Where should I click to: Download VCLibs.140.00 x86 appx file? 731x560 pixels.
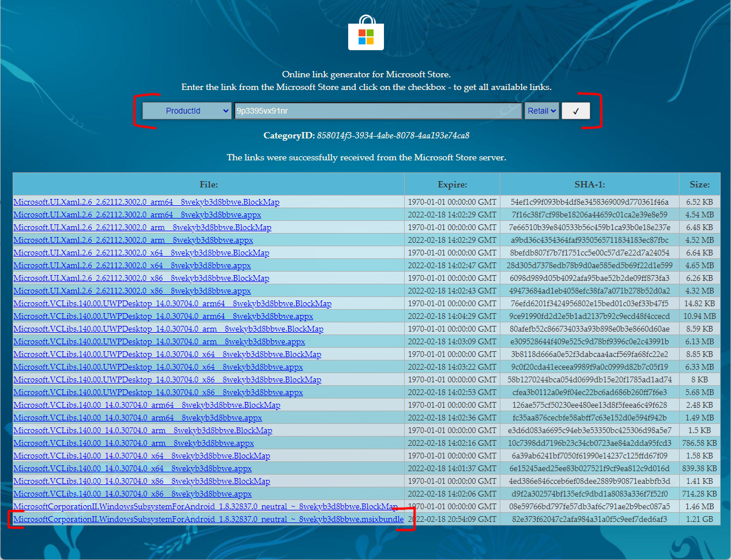[133, 494]
